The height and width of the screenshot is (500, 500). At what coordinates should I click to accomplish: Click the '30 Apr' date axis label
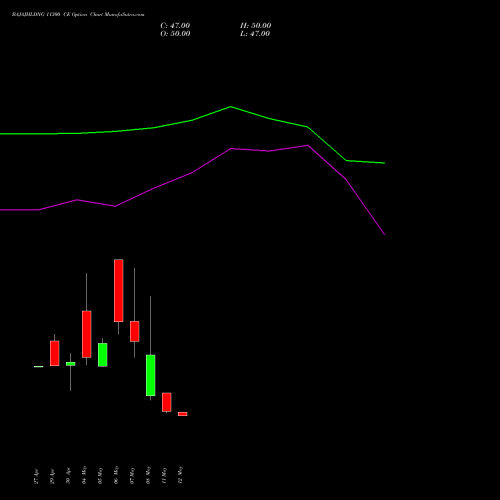[68, 476]
